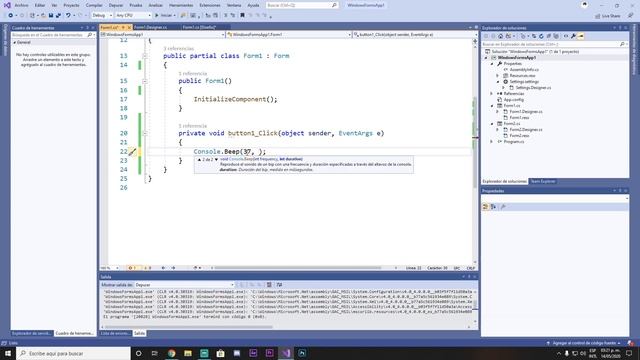Viewport: 640px width, 360px height.
Task: Select AssemblyInfo.cs in Solution Explorer
Action: click(524, 70)
